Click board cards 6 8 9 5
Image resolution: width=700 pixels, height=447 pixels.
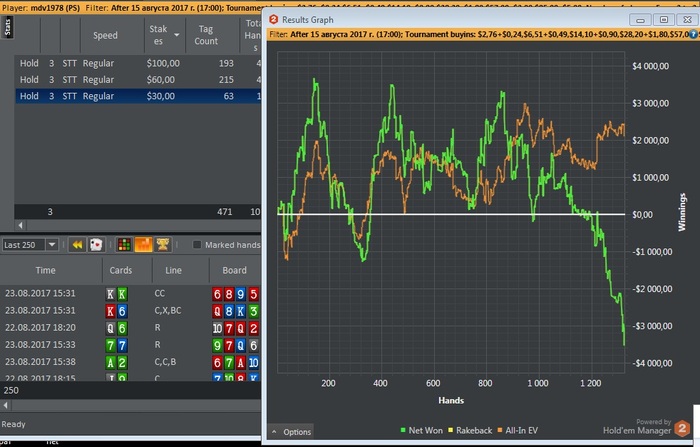236,294
